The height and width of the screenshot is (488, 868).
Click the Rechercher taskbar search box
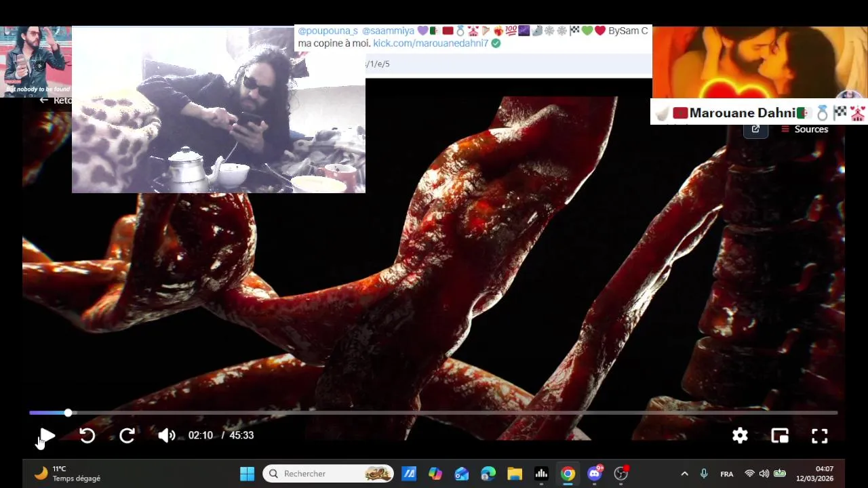(328, 474)
